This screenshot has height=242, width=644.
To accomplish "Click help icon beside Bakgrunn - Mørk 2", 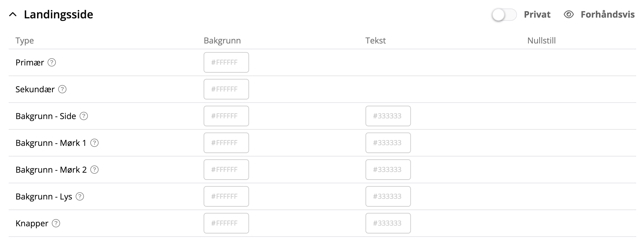I will click(94, 170).
